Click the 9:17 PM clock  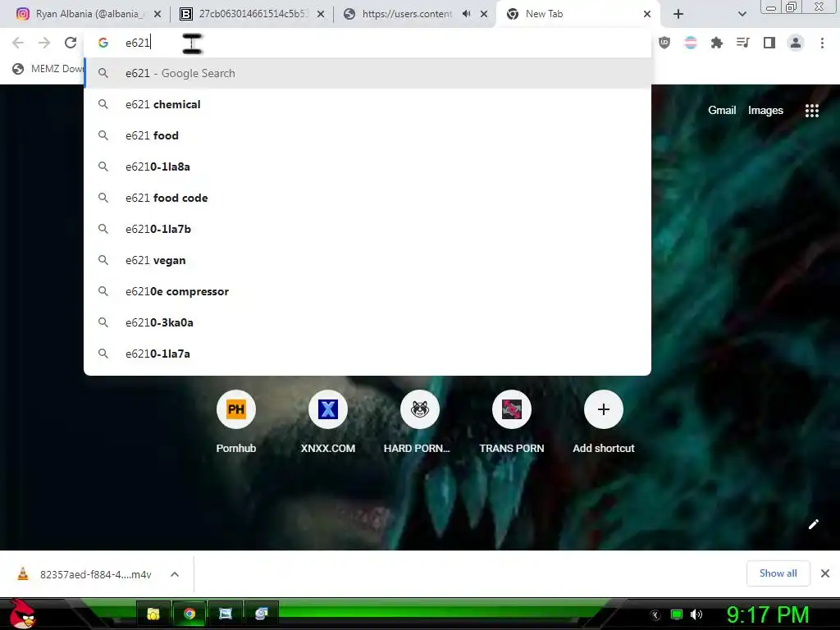point(767,615)
